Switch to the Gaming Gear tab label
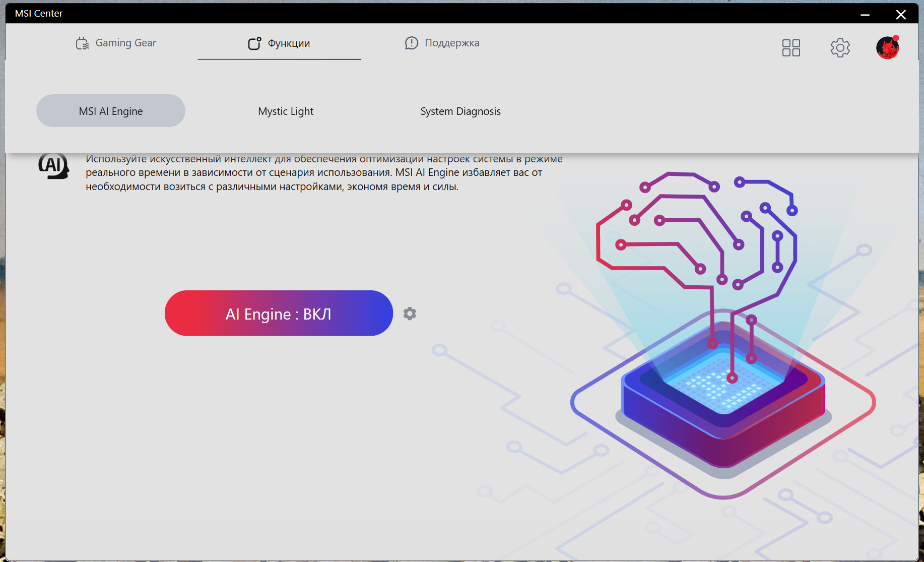The height and width of the screenshot is (562, 924). point(126,43)
